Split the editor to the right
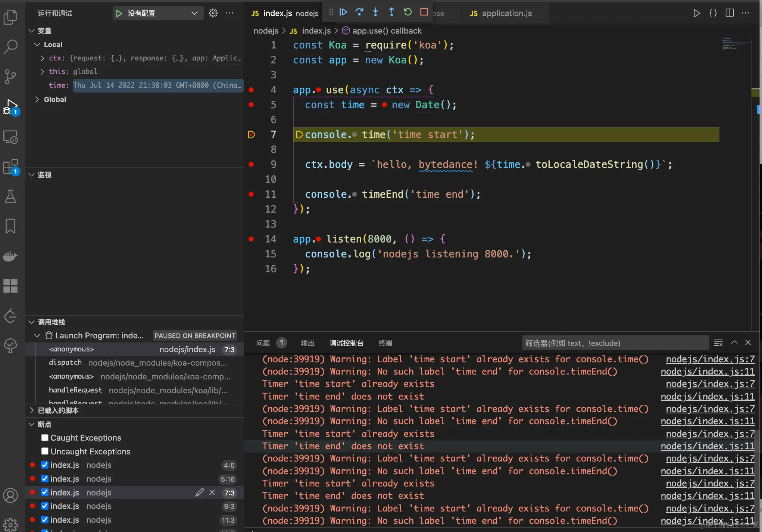 730,13
